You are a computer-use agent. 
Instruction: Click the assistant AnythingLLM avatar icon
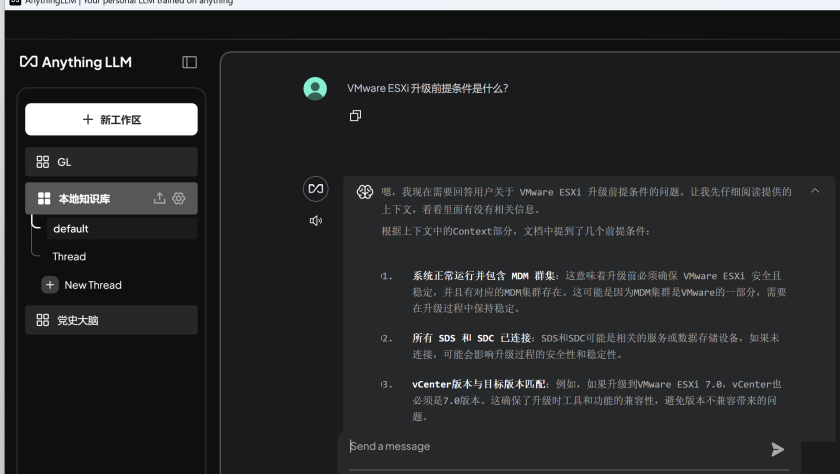(x=316, y=189)
